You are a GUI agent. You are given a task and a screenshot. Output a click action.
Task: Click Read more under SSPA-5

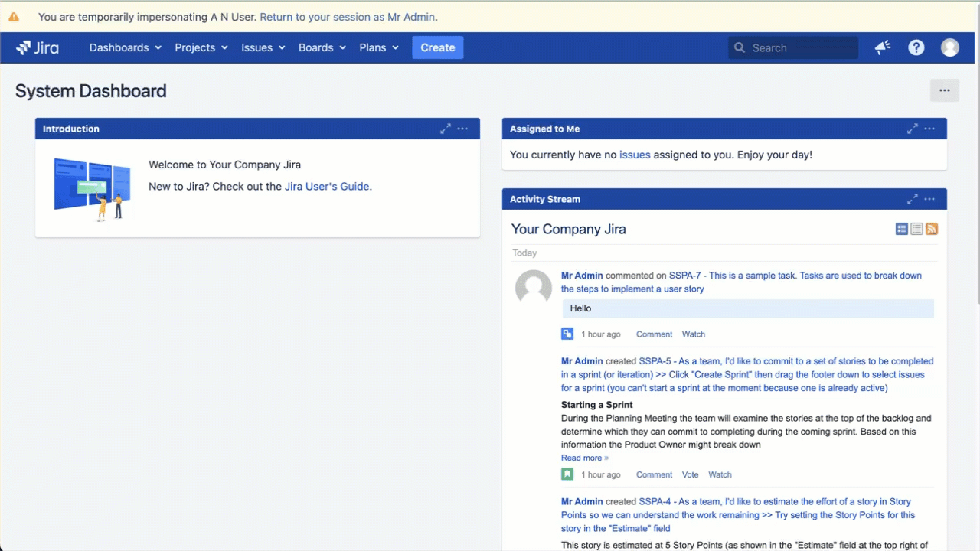coord(585,458)
